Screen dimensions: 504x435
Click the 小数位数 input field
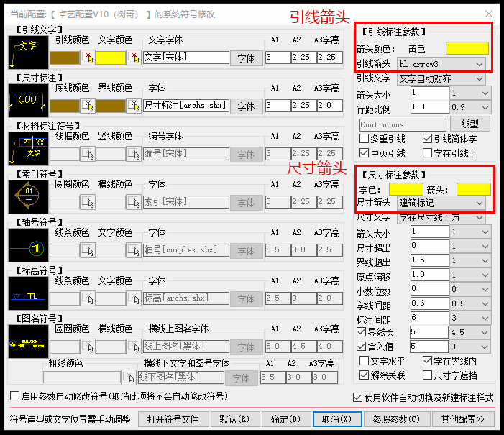click(x=429, y=289)
